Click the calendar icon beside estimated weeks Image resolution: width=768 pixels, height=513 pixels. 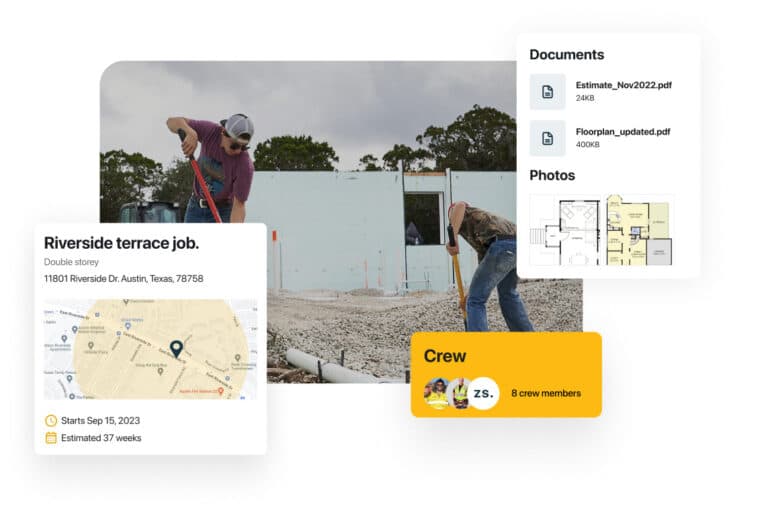tap(51, 438)
